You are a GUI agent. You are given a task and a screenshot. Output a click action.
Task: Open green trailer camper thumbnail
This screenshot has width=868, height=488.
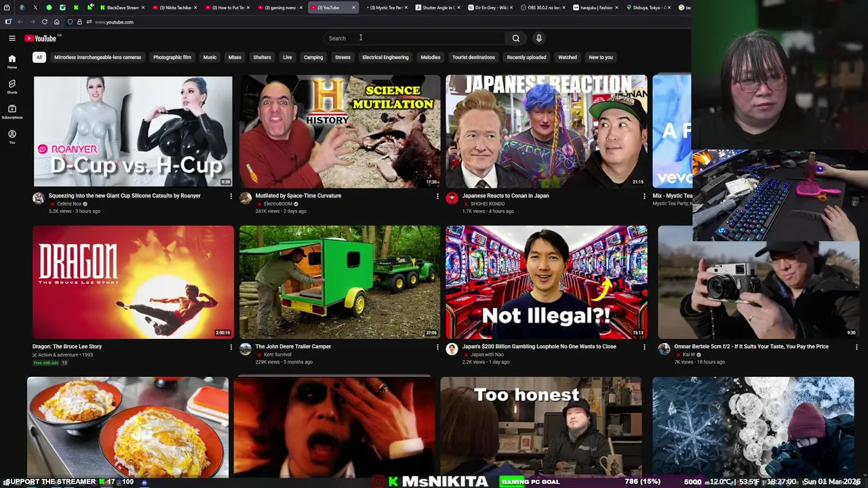(340, 282)
